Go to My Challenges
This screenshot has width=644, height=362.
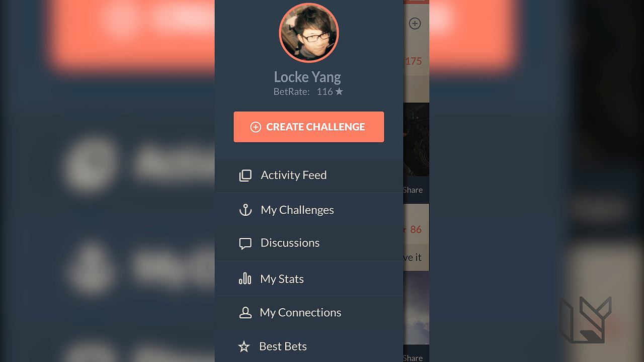tap(309, 210)
